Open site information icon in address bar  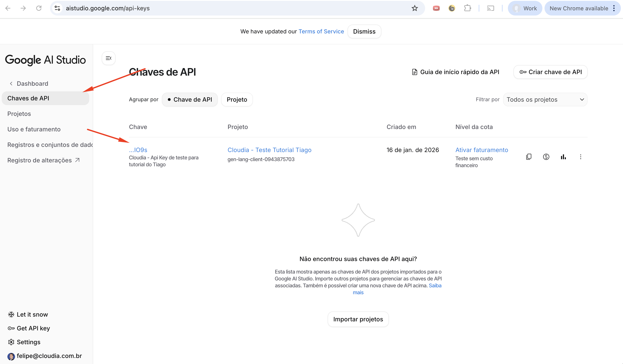[x=57, y=8]
